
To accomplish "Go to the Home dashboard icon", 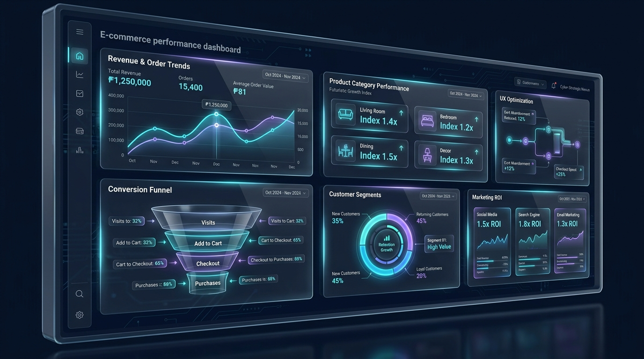I will click(x=80, y=56).
